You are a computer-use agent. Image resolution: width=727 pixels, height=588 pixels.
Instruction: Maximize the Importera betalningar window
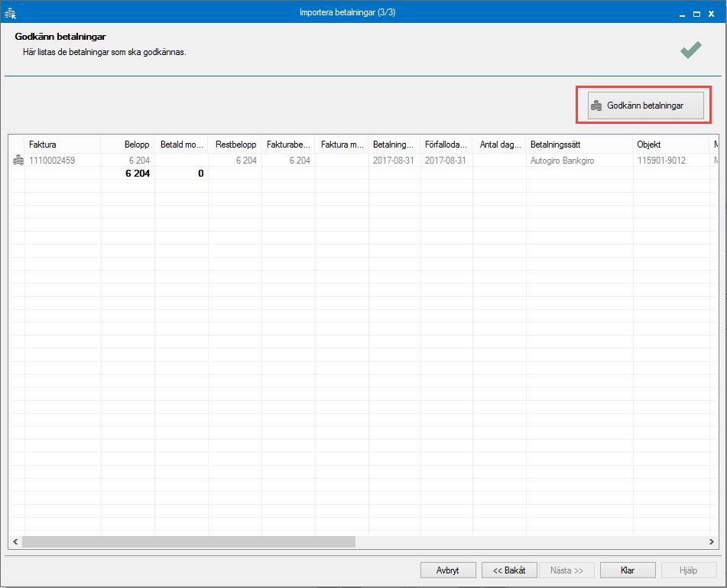pos(696,15)
